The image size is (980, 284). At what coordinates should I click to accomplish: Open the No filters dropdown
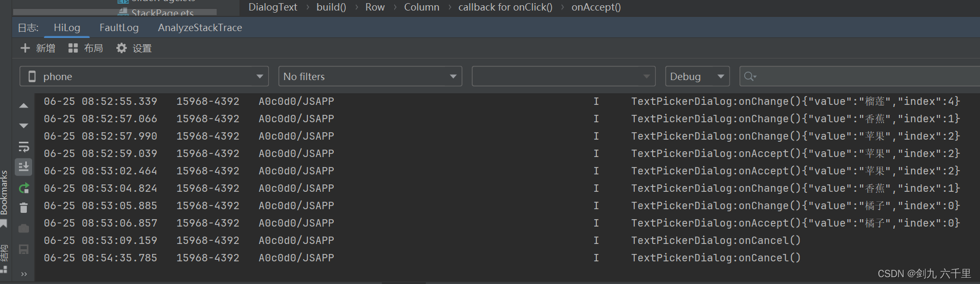pos(370,76)
